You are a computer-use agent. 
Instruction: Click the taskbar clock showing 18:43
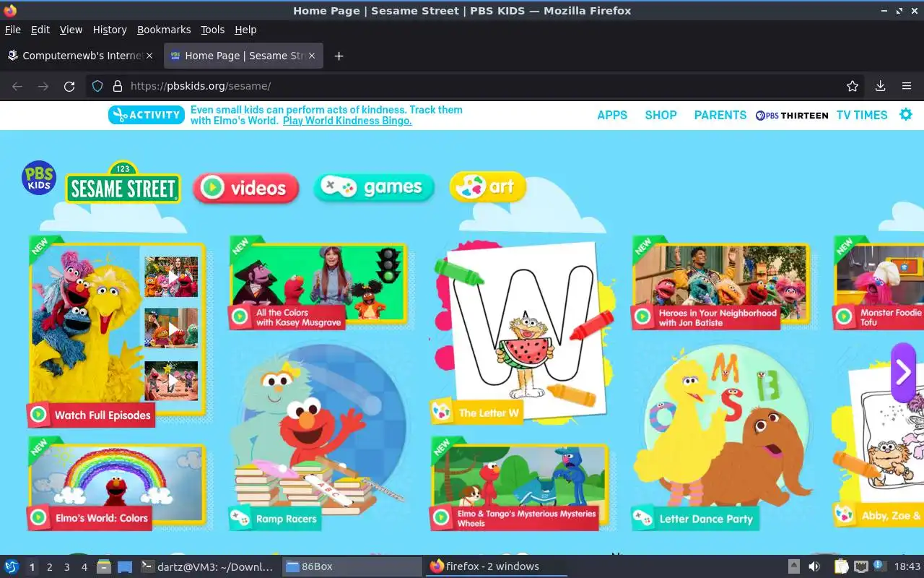tap(907, 566)
